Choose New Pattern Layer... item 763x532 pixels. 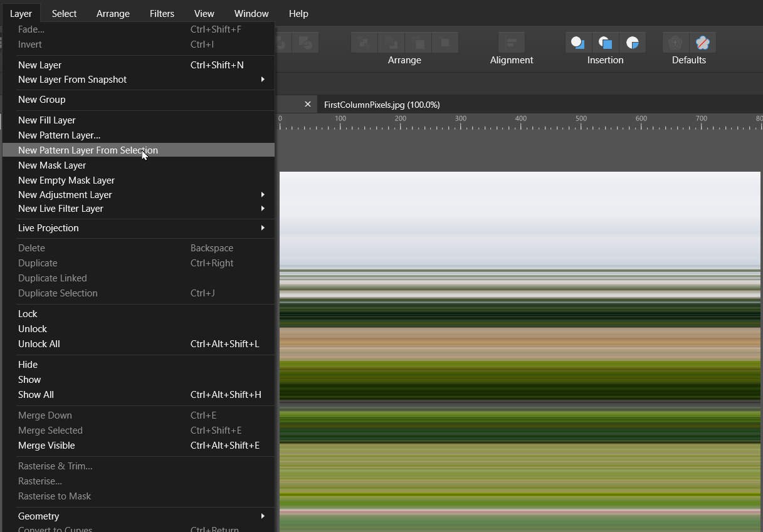[x=139, y=135]
